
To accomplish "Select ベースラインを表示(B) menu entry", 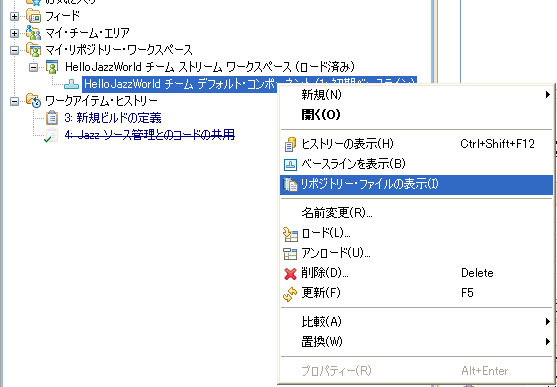I will (x=416, y=164).
